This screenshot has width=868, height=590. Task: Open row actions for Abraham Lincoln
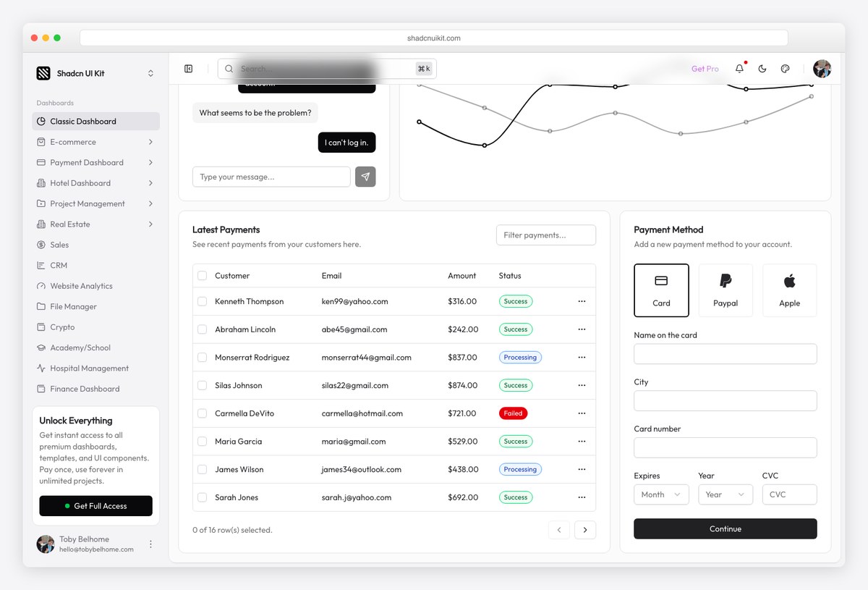(x=582, y=329)
